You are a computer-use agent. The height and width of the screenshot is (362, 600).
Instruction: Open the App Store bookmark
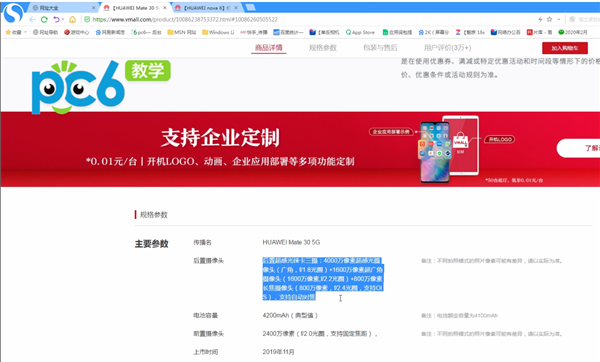pyautogui.click(x=360, y=32)
